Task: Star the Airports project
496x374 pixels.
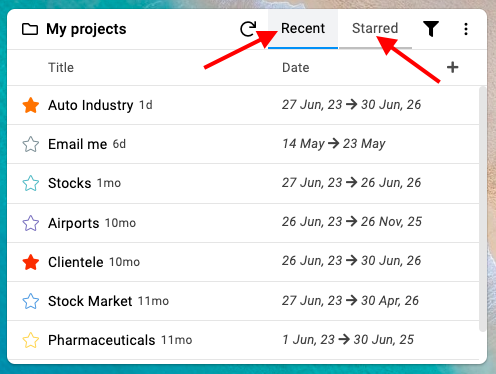Action: (x=31, y=223)
